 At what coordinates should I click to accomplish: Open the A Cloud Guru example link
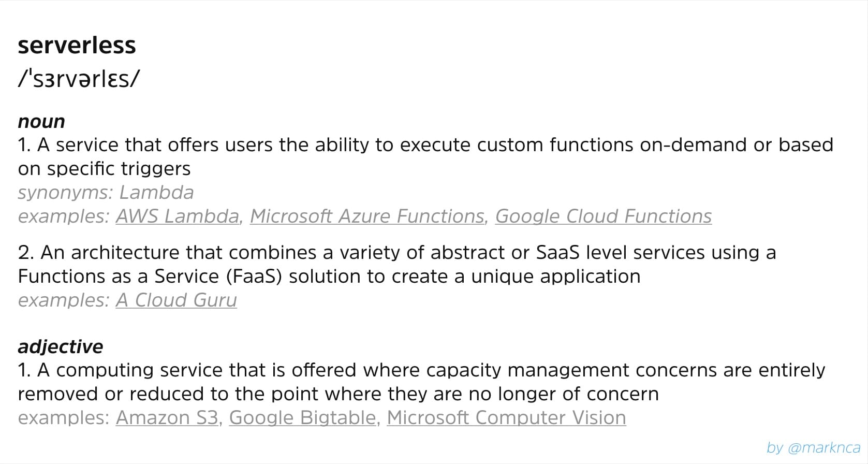point(176,300)
